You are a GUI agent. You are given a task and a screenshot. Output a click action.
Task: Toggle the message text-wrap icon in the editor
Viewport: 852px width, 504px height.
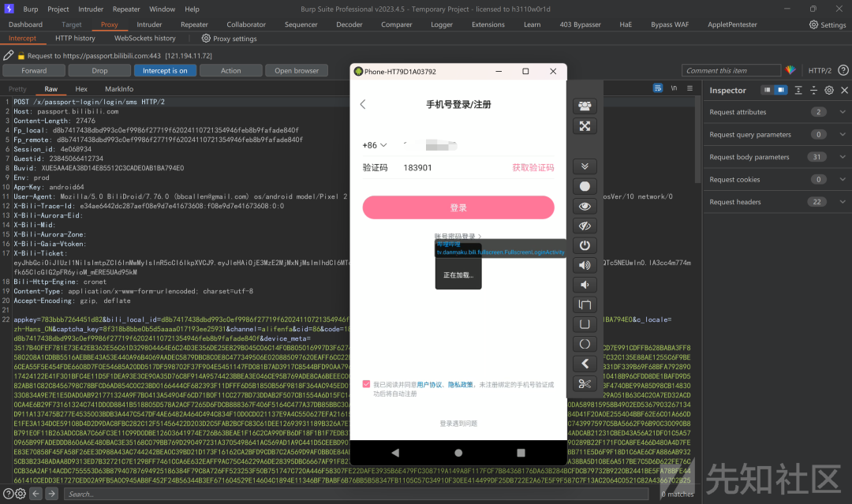(657, 88)
